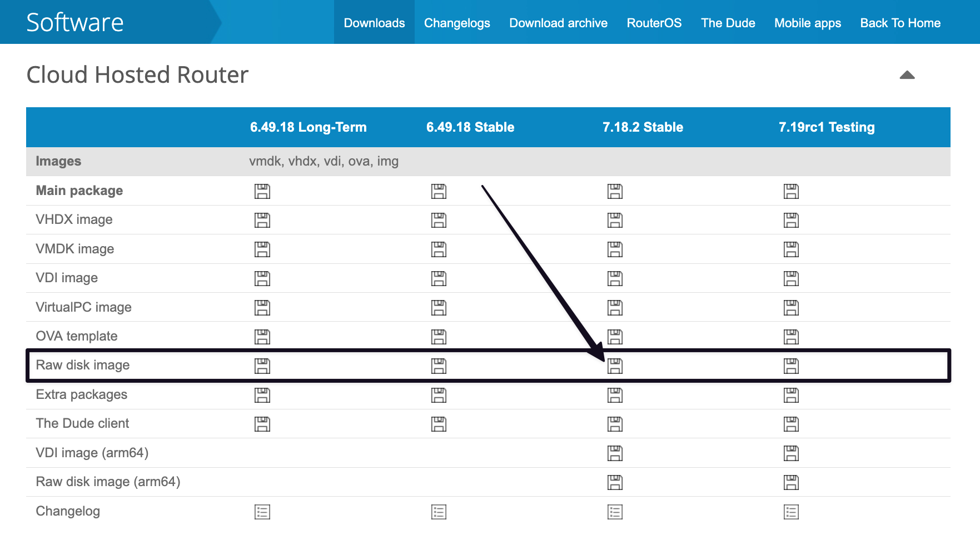Download The Dude client for 6.49.18 Long-Term

point(262,424)
